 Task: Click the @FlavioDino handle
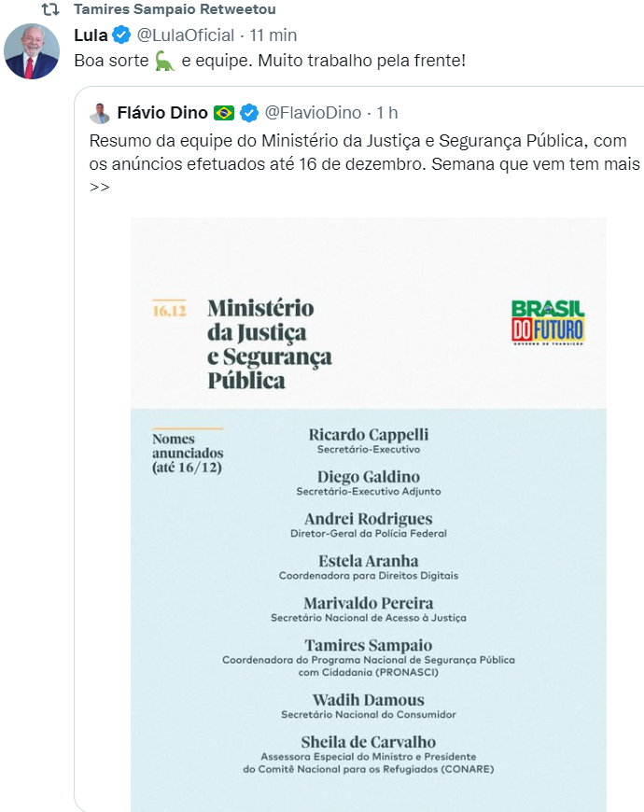[314, 113]
